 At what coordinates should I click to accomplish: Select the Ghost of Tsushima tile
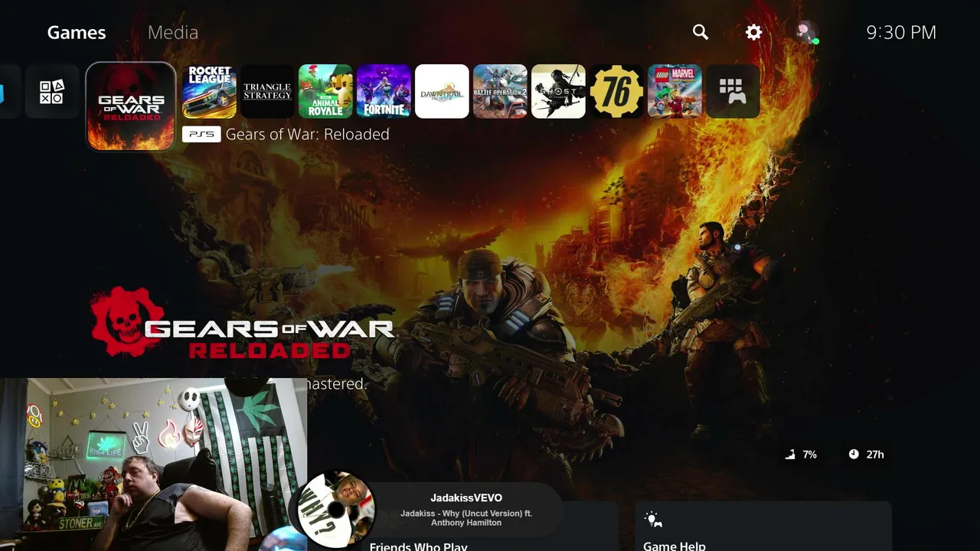(x=558, y=91)
